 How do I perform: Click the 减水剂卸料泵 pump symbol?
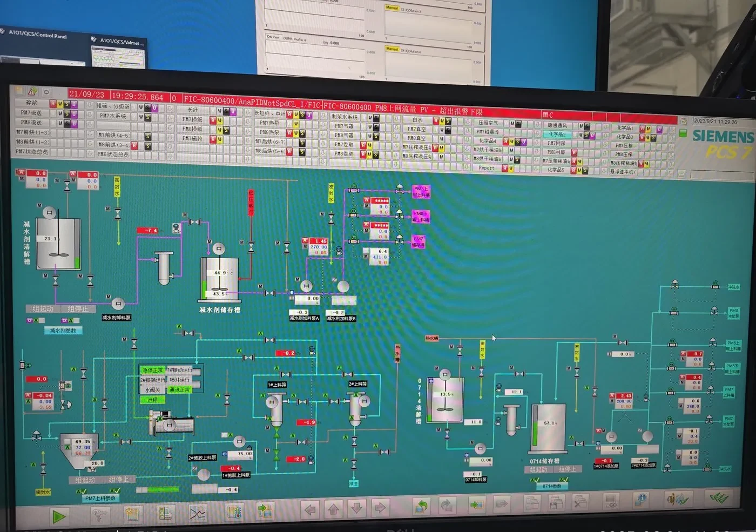[x=118, y=304]
